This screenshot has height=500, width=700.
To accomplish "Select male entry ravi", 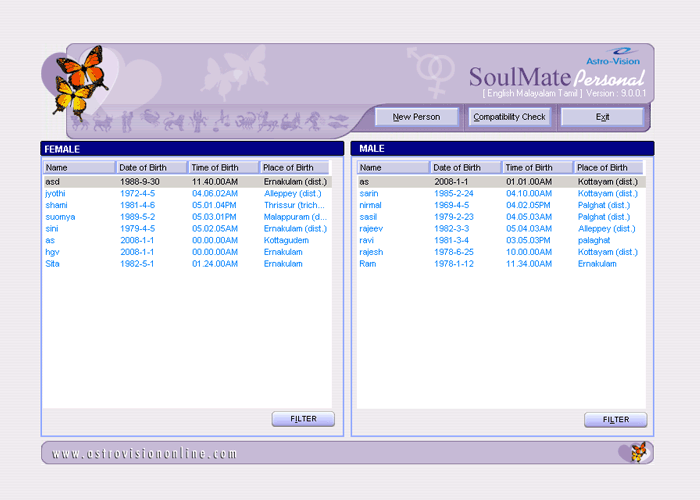I will click(x=501, y=240).
